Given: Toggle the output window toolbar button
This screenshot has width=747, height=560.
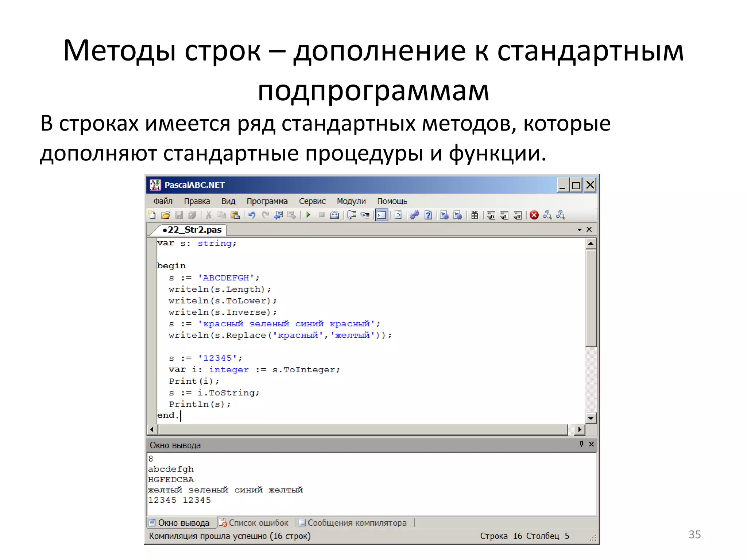Looking at the screenshot, I should pyautogui.click(x=382, y=215).
